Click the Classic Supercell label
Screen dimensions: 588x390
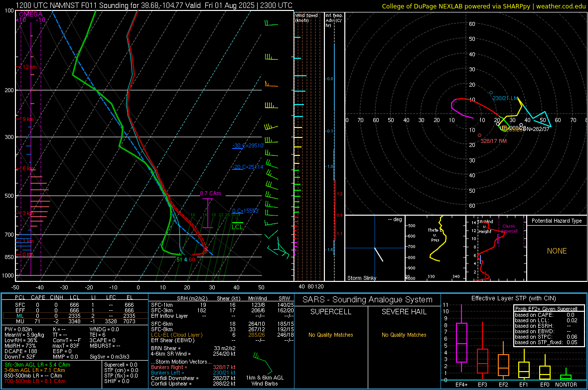coord(509,229)
